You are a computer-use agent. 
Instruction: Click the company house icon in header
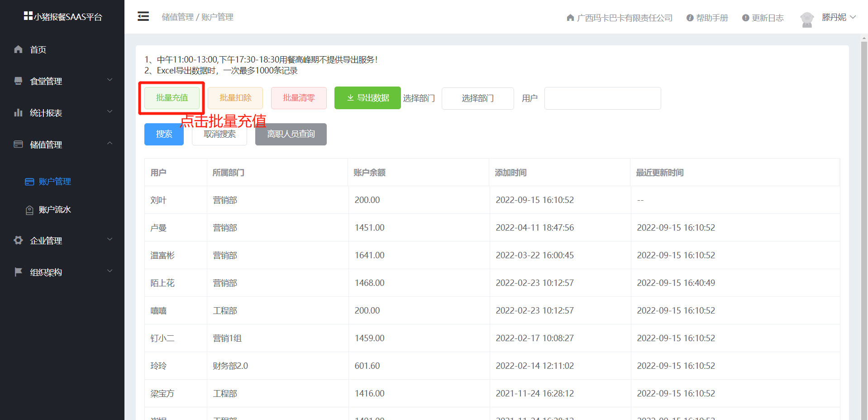(570, 18)
